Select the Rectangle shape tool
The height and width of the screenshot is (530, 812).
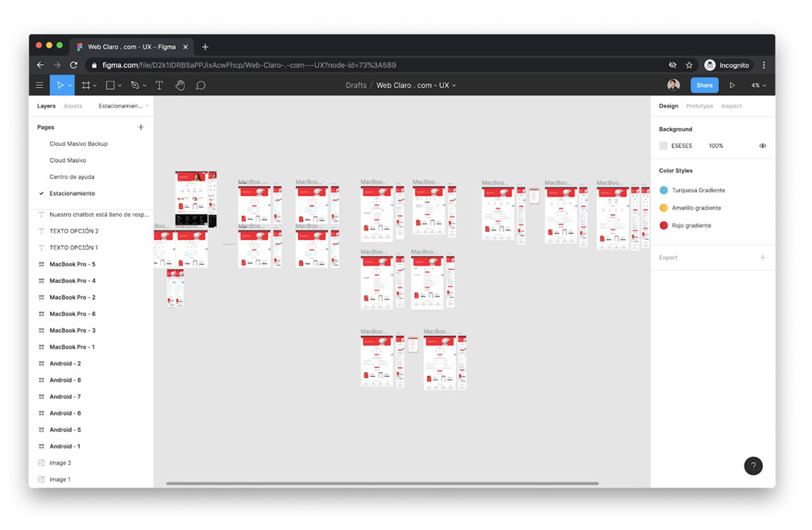110,85
